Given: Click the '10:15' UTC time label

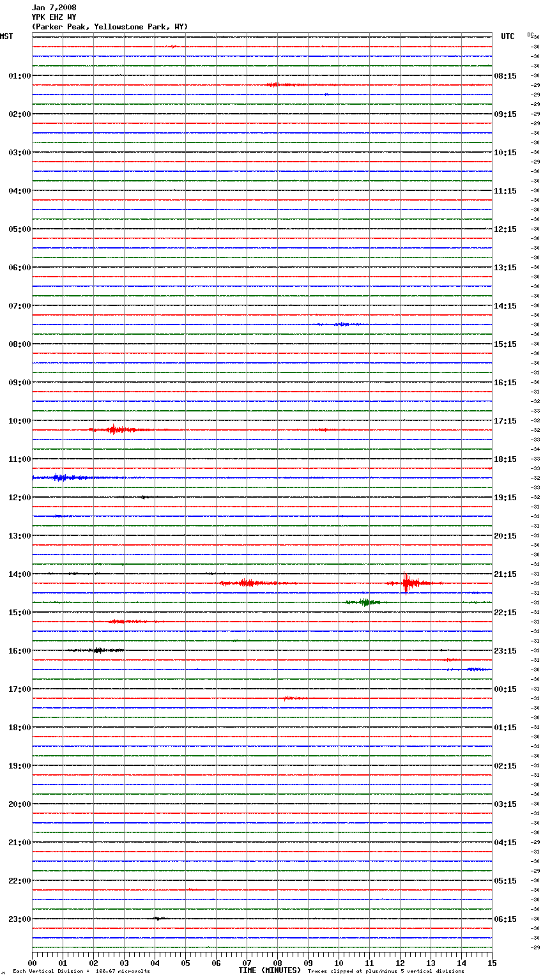Looking at the screenshot, I should pos(505,153).
